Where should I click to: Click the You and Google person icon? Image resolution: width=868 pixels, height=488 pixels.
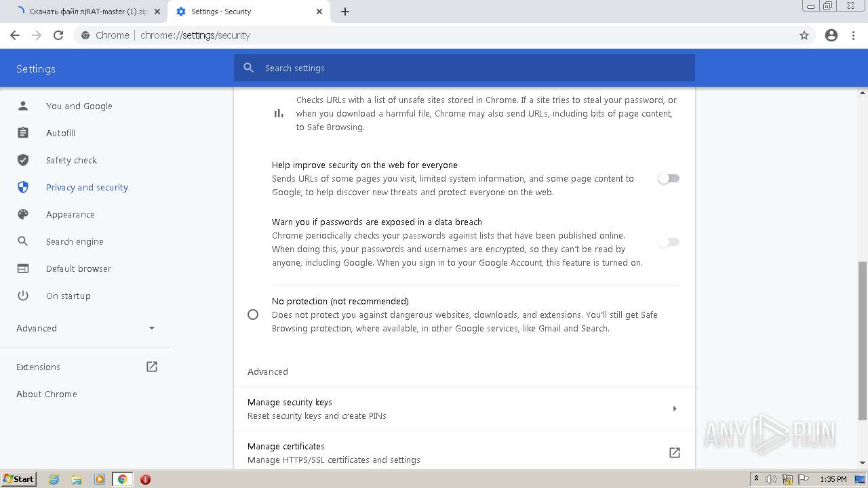tap(23, 106)
